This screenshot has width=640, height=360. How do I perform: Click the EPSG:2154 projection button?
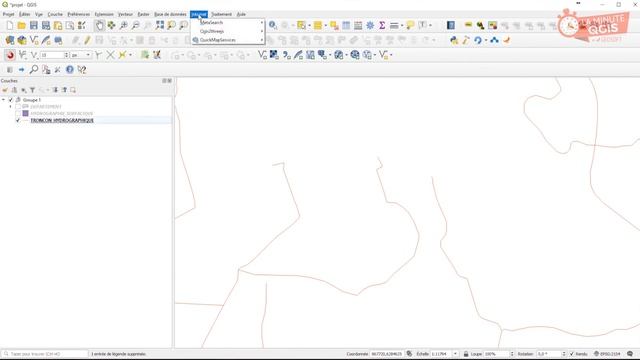pyautogui.click(x=607, y=354)
